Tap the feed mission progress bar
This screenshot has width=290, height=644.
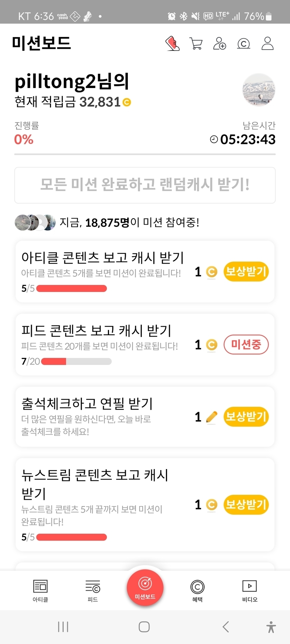(76, 361)
